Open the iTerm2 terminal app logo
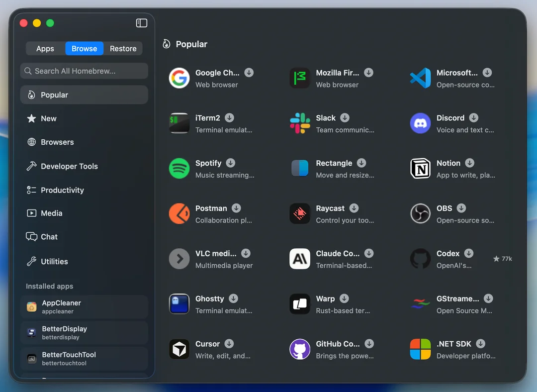The image size is (537, 392). (179, 123)
